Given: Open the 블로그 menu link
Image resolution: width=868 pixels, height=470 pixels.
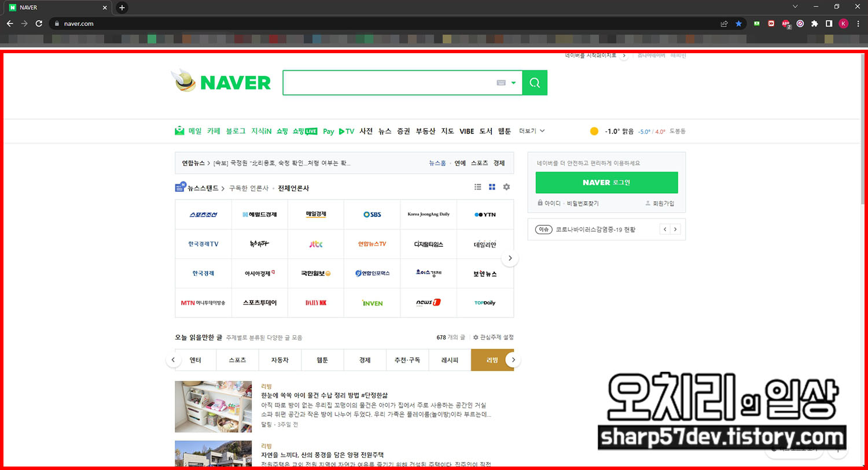Looking at the screenshot, I should point(236,131).
